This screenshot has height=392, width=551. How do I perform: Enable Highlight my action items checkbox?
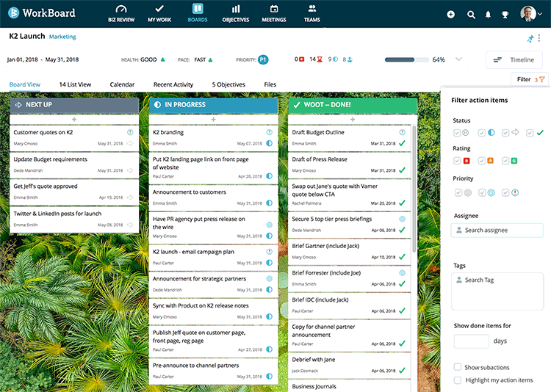coord(458,380)
